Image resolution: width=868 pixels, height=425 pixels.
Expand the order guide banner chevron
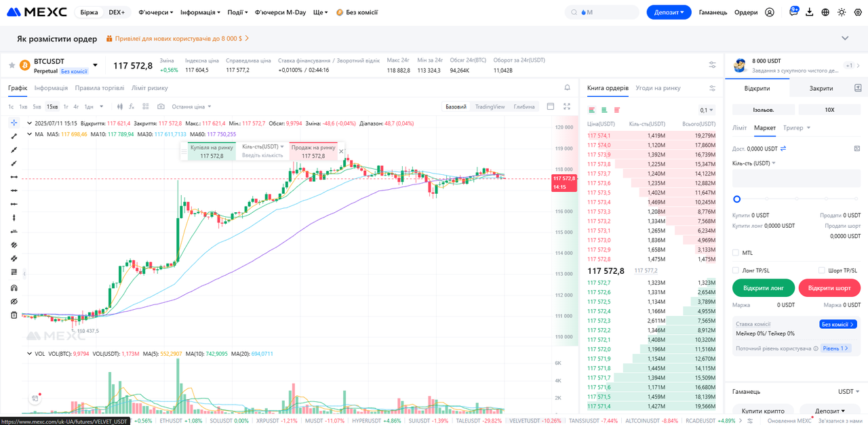pos(845,39)
